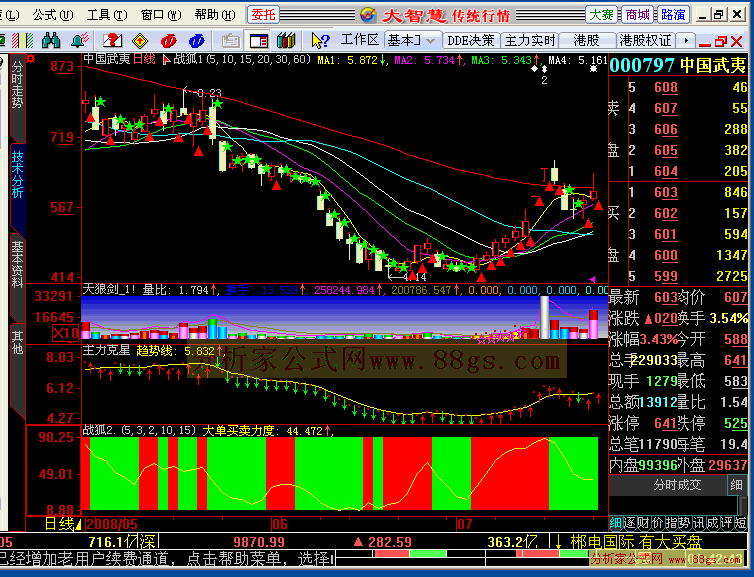This screenshot has height=577, width=754.
Task: Open the books library icon
Action: point(286,41)
